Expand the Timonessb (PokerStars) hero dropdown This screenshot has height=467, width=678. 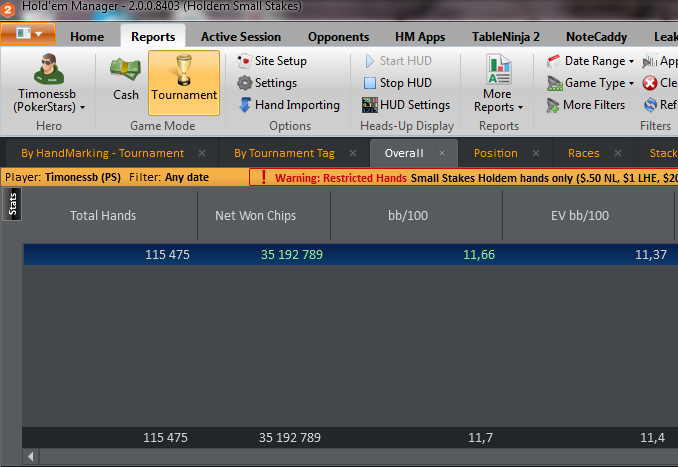pyautogui.click(x=82, y=107)
